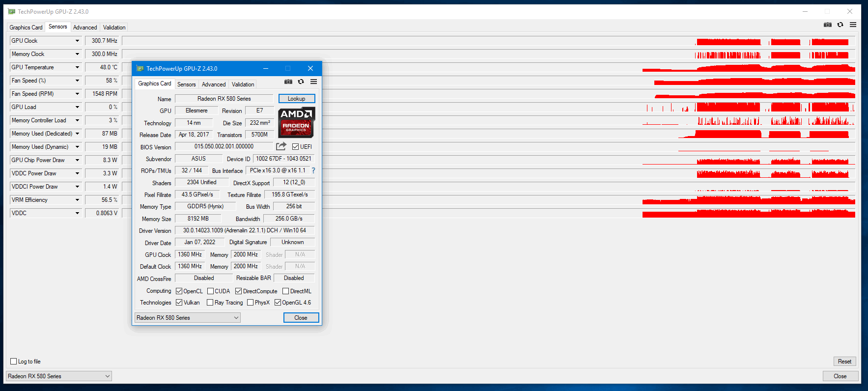
Task: Click the BIOS Version field
Action: tap(224, 146)
